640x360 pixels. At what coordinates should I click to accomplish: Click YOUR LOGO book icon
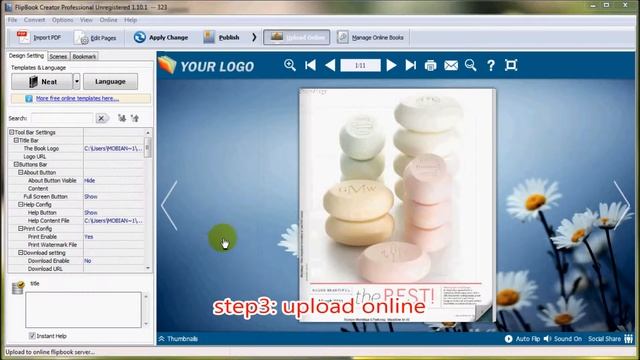click(x=167, y=65)
